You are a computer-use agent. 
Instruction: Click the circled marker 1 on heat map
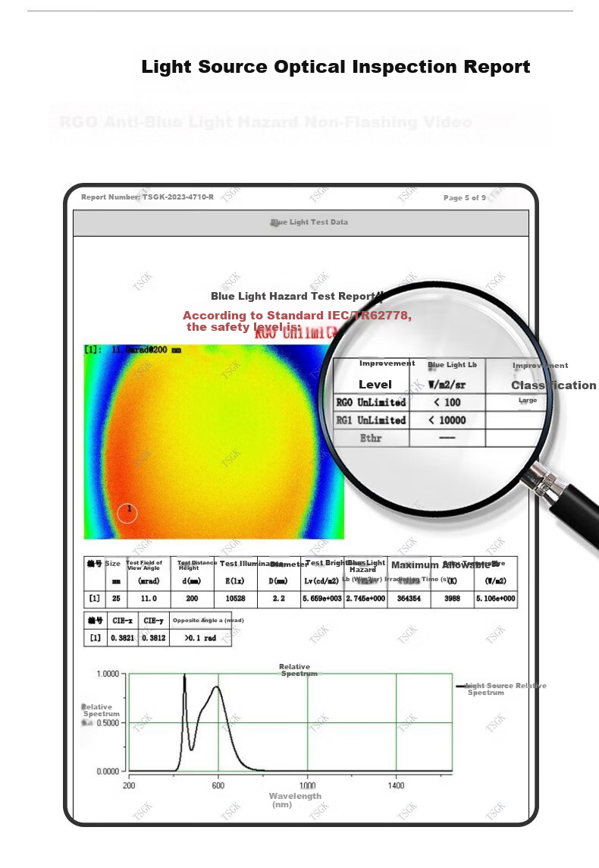coord(127,512)
